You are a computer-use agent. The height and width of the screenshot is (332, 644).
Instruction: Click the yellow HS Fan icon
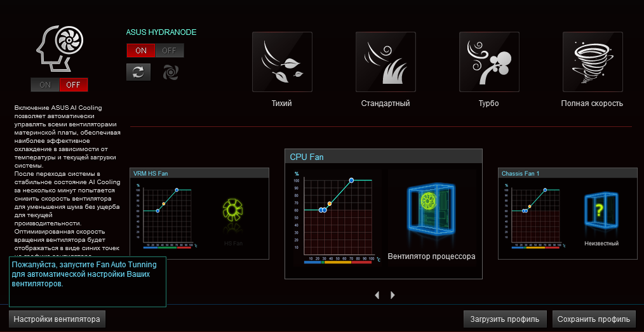233,211
